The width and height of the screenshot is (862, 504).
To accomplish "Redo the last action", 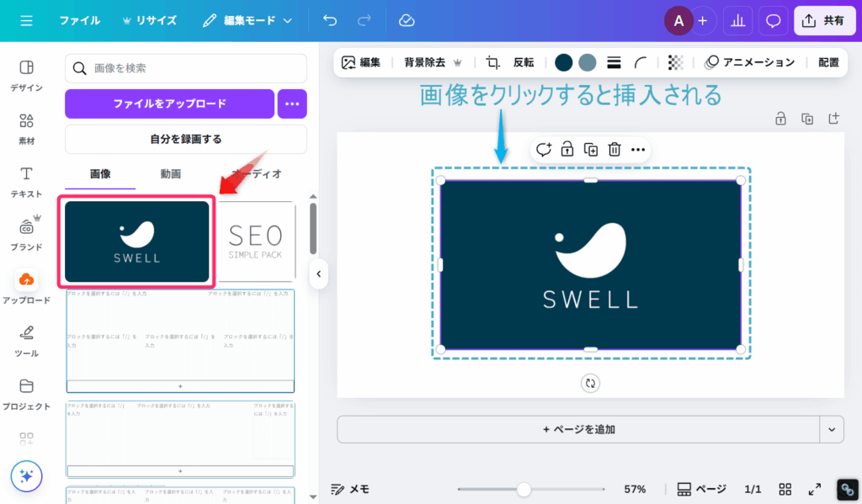I will click(x=364, y=21).
